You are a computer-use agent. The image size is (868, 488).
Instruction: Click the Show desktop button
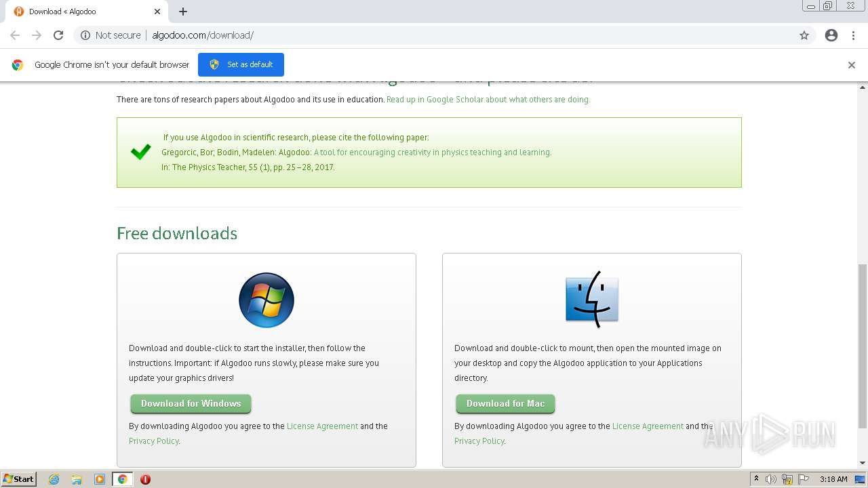(861, 479)
